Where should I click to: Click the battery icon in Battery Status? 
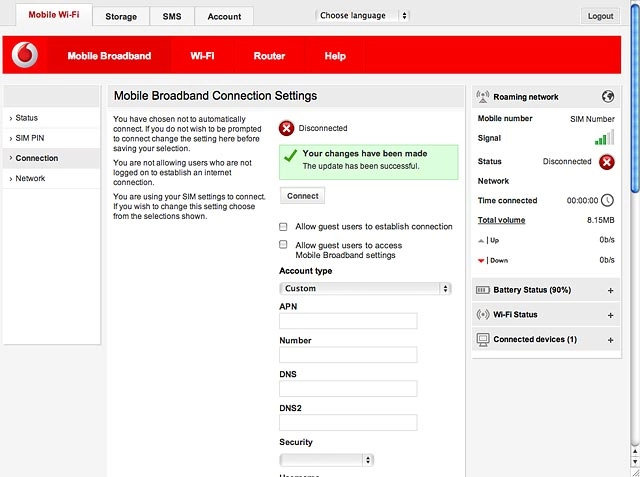(x=482, y=290)
